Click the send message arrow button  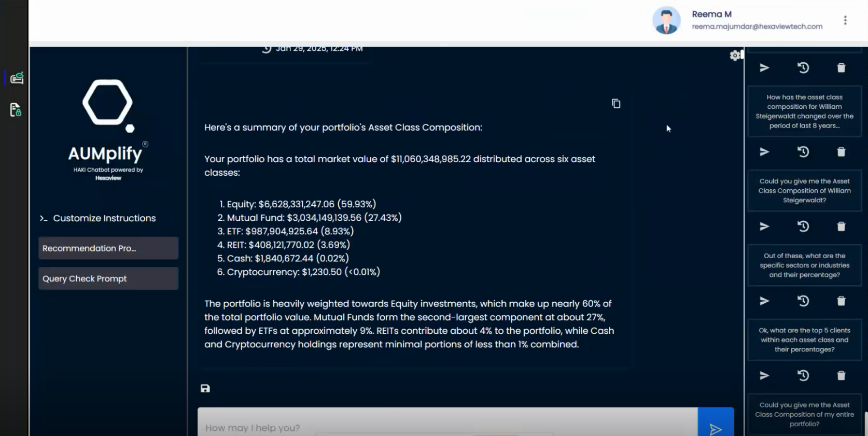716,428
